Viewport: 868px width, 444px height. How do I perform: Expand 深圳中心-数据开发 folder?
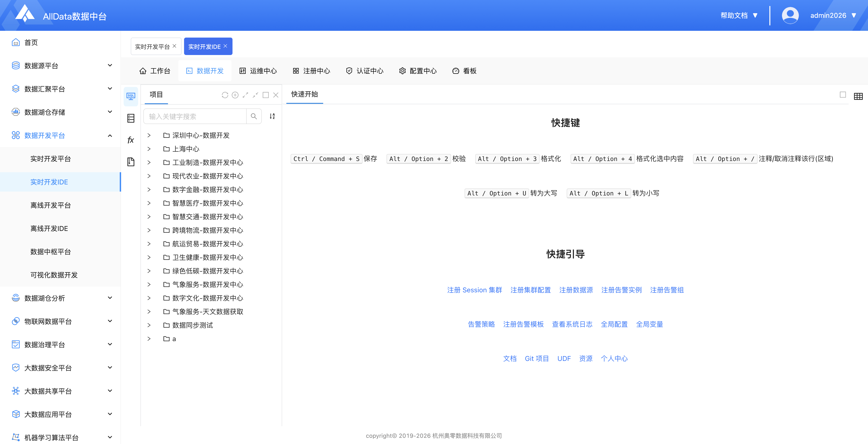coord(149,135)
